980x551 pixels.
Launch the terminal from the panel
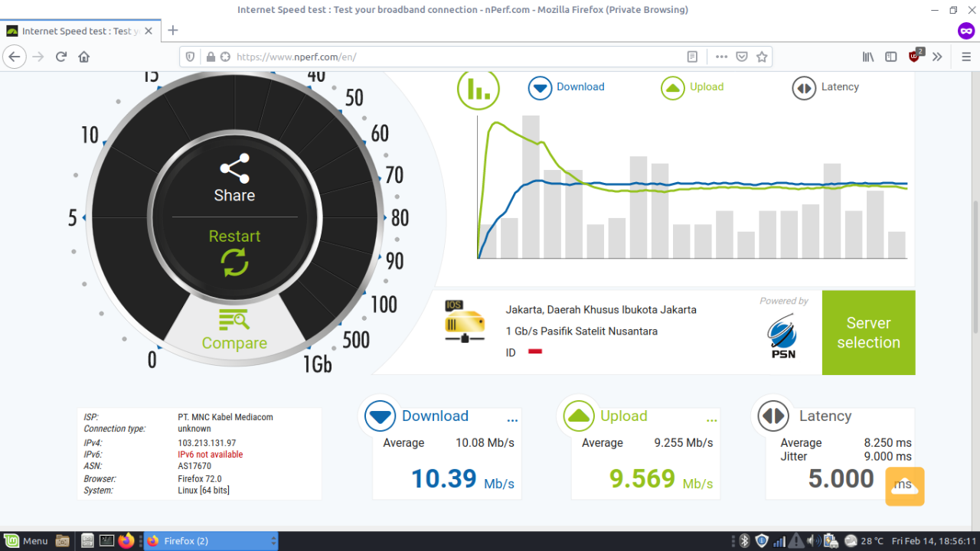click(107, 541)
